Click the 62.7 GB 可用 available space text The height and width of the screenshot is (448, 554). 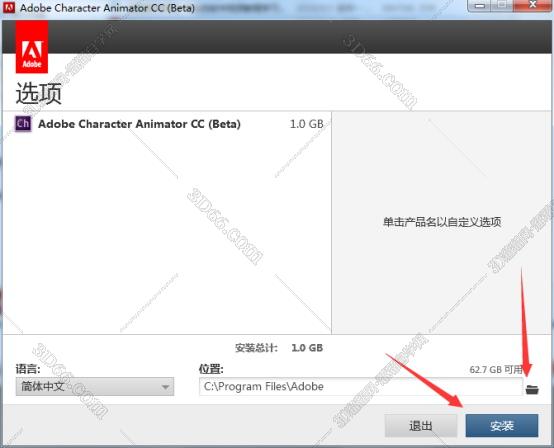click(x=496, y=370)
